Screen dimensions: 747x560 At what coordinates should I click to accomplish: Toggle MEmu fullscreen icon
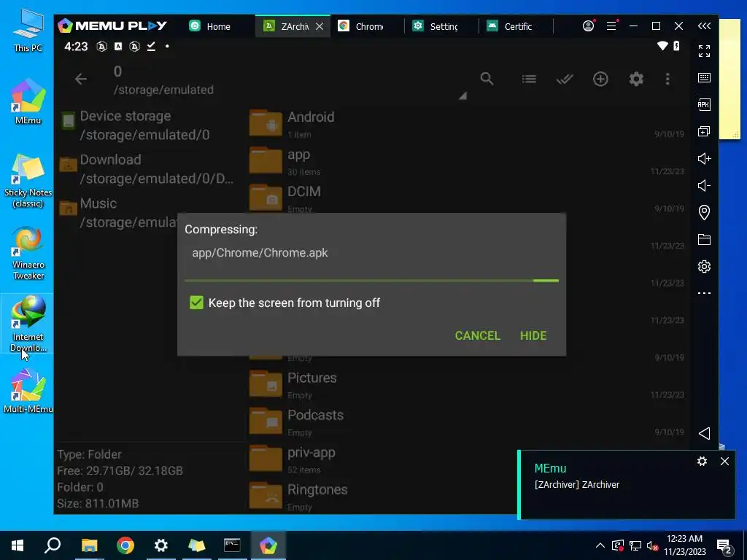pos(704,51)
